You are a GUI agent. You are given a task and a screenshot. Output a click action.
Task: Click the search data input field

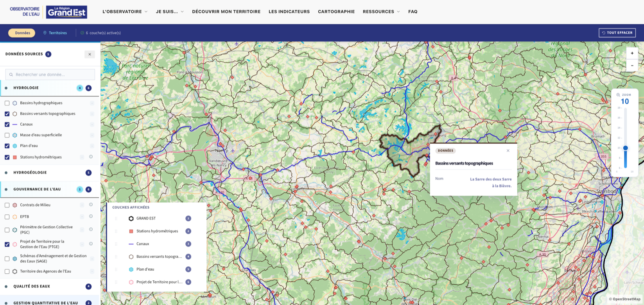click(x=50, y=75)
